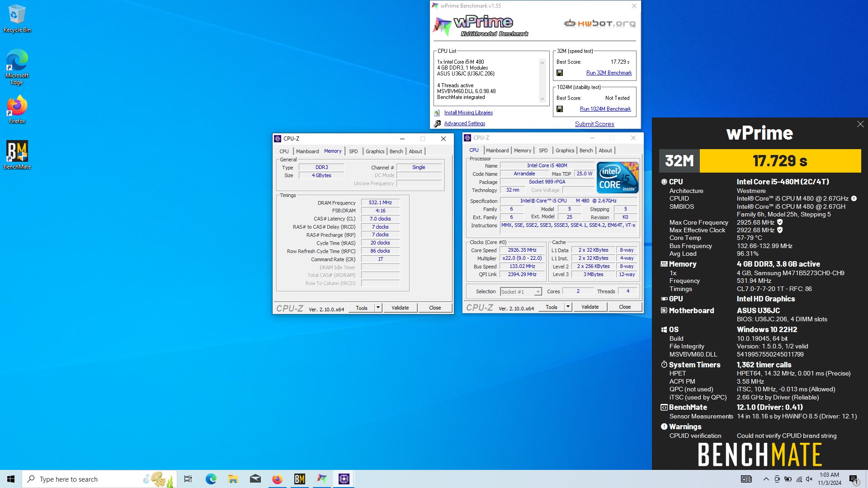Open the Tools dropdown arrow in Memory CPU-Z window
Image resolution: width=868 pixels, height=488 pixels.
[x=378, y=308]
